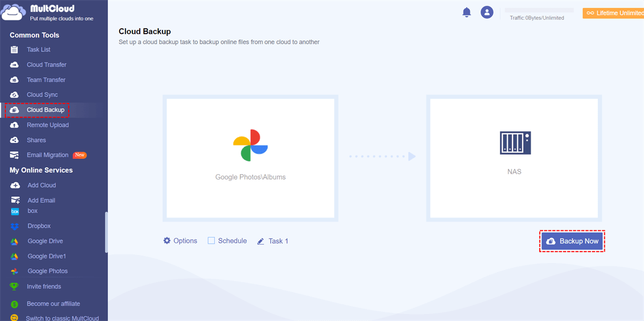The width and height of the screenshot is (644, 321).
Task: Click Add Email link
Action: (41, 200)
